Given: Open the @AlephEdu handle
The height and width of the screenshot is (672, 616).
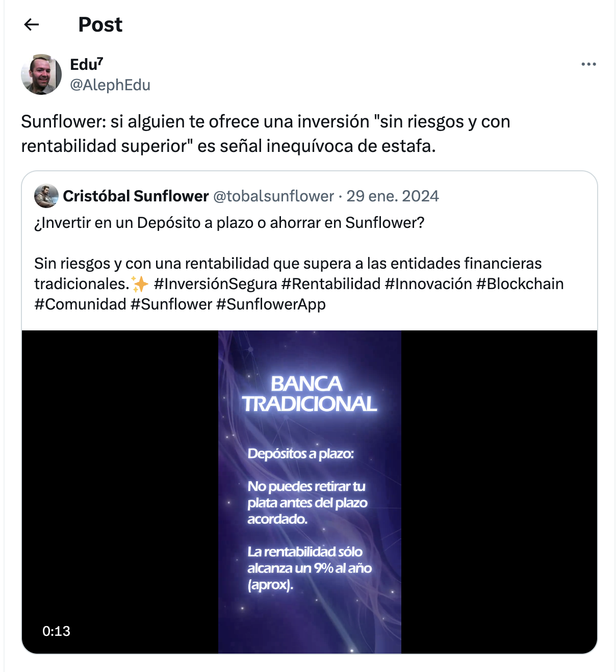Looking at the screenshot, I should pos(110,85).
